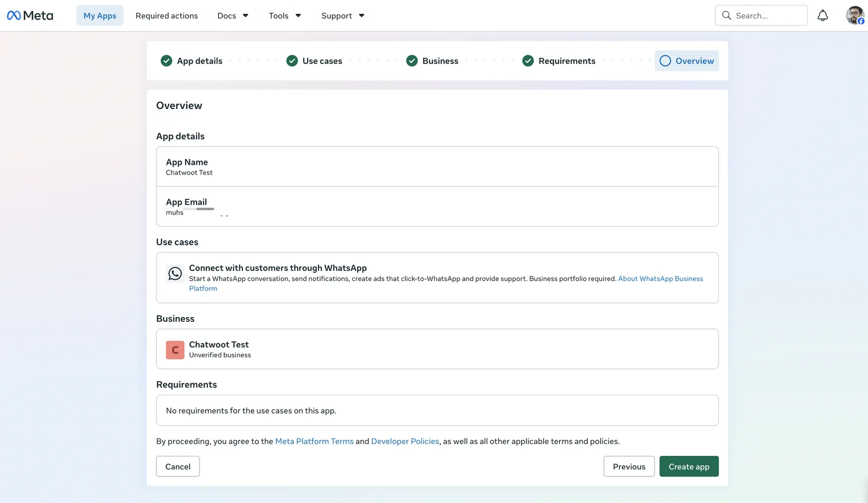Go to Required actions
This screenshot has height=503, width=868.
click(x=167, y=16)
